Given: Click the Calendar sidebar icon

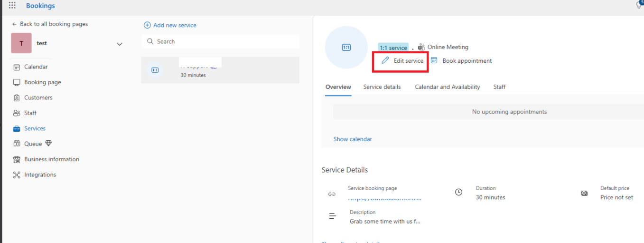Looking at the screenshot, I should pos(17,67).
